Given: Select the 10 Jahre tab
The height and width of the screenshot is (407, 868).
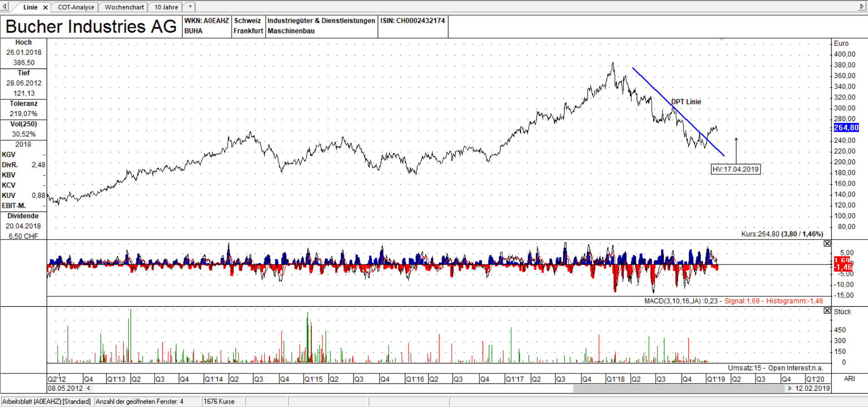Looking at the screenshot, I should [x=166, y=7].
